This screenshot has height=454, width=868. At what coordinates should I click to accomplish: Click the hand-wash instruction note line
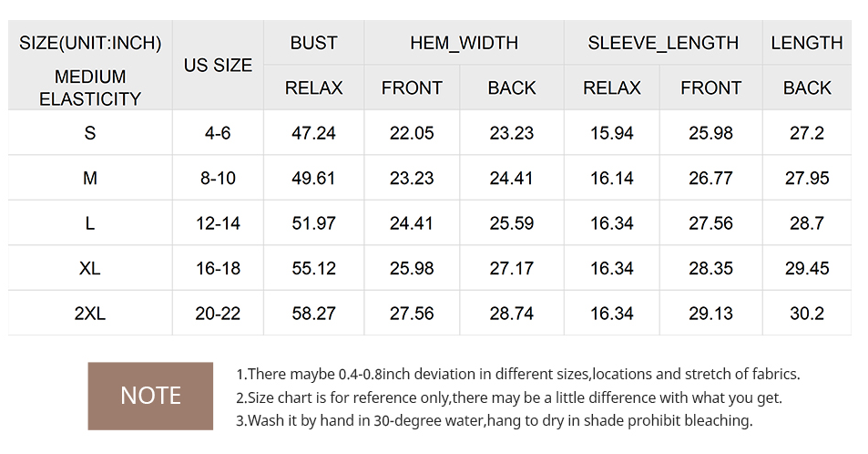click(494, 420)
